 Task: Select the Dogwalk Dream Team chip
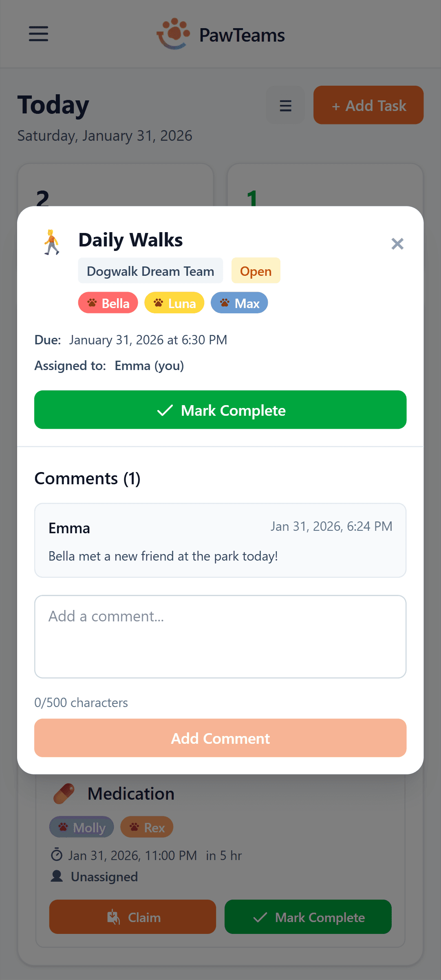[x=150, y=270]
